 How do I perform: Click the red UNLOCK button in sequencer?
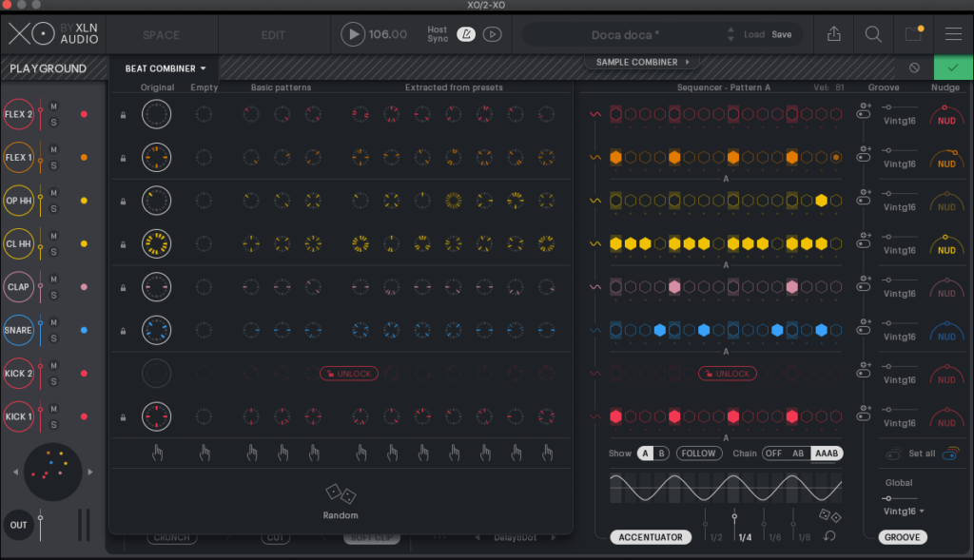pyautogui.click(x=726, y=374)
